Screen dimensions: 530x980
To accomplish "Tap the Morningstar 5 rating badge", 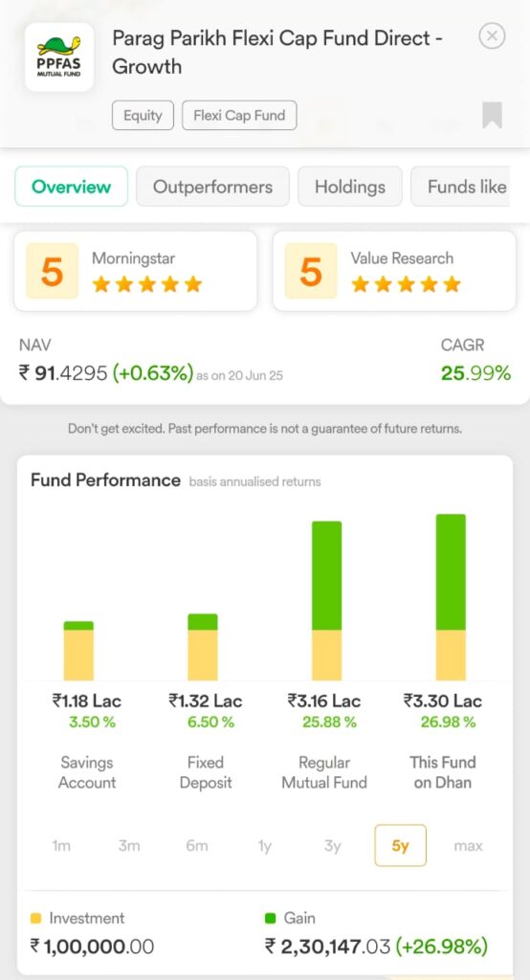I will (53, 271).
